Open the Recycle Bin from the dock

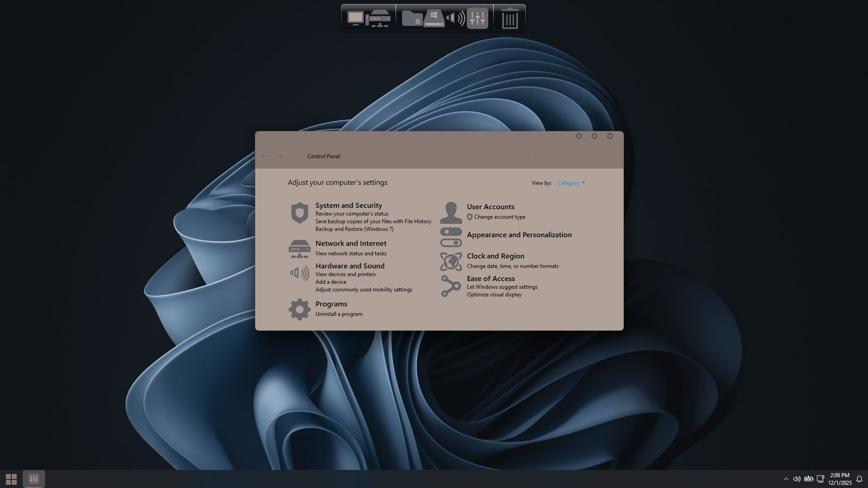tap(509, 19)
